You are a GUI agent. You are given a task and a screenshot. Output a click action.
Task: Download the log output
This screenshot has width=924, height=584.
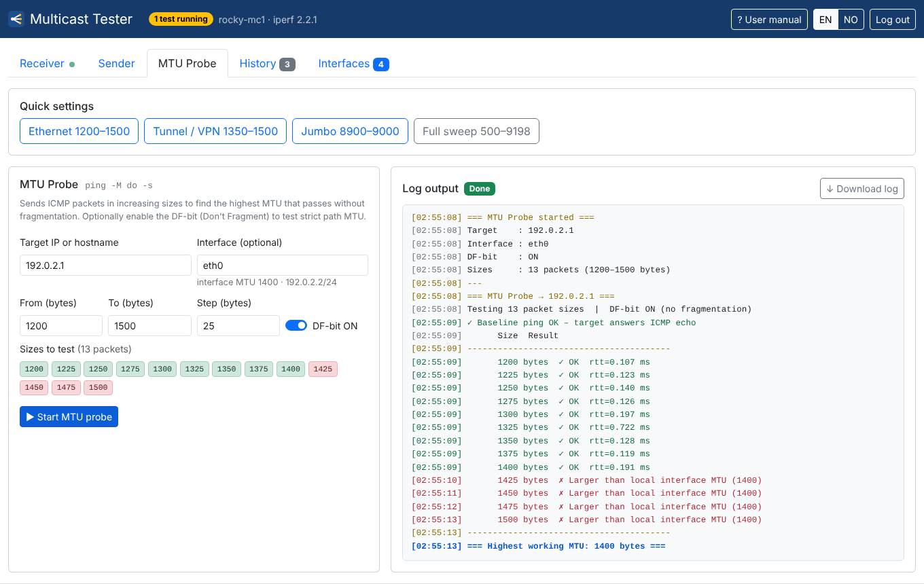point(862,189)
